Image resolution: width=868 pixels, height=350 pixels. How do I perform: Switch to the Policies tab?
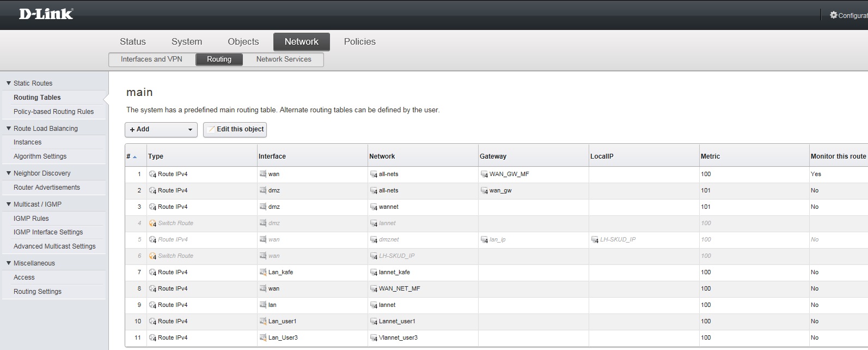coord(359,41)
